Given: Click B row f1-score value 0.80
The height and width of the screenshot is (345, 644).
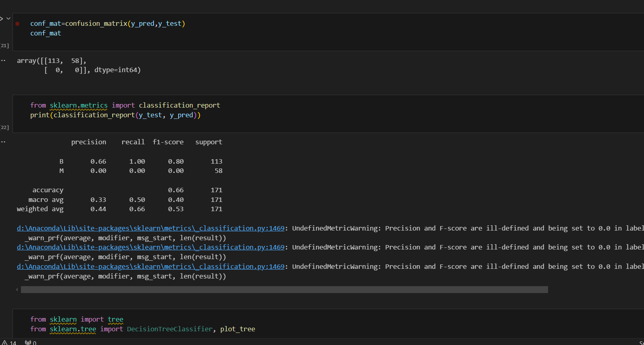Looking at the screenshot, I should tap(176, 162).
